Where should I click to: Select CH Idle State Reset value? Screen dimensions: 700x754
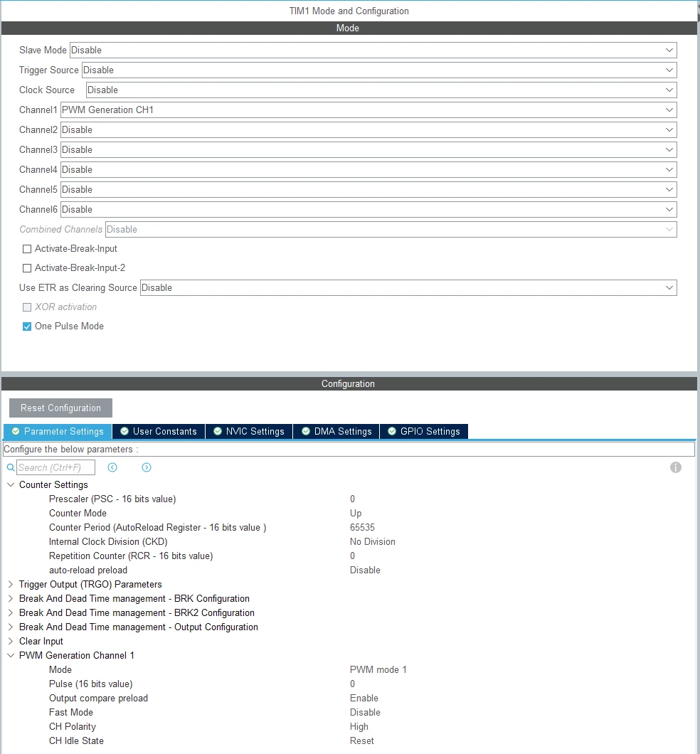(361, 741)
